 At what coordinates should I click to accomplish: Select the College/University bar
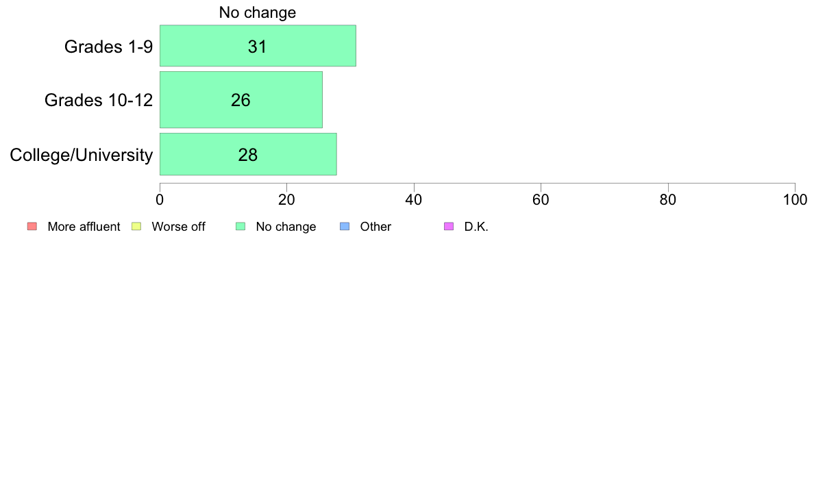pos(248,154)
